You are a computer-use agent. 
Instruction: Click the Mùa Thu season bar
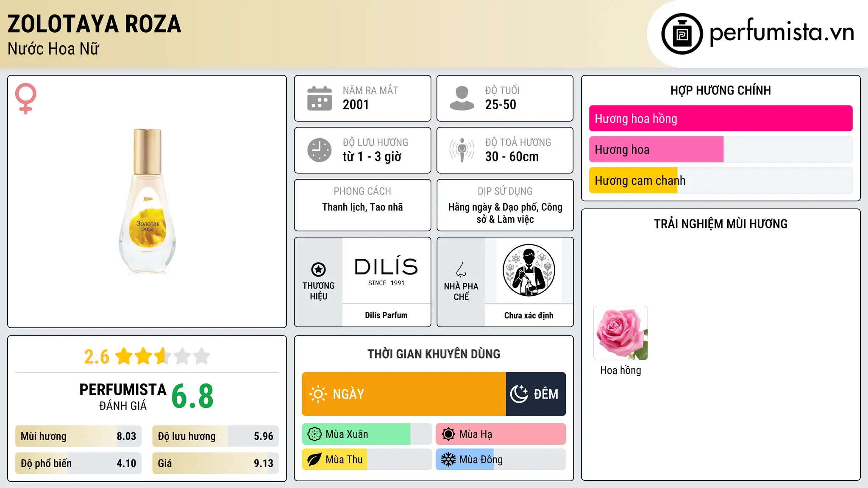(367, 460)
